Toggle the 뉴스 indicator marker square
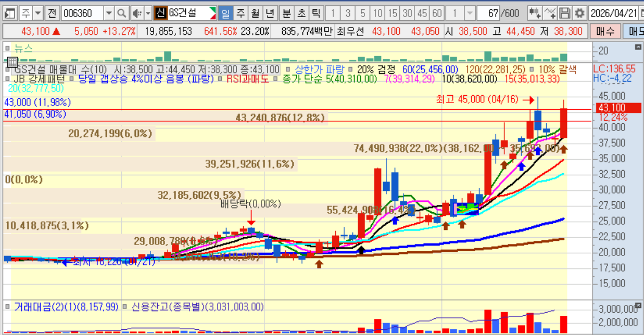This screenshot has width=644, height=335. [8, 48]
